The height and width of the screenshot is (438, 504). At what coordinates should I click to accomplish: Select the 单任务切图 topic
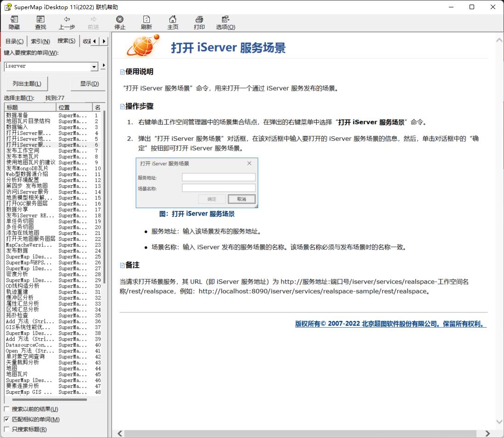[x=20, y=221]
